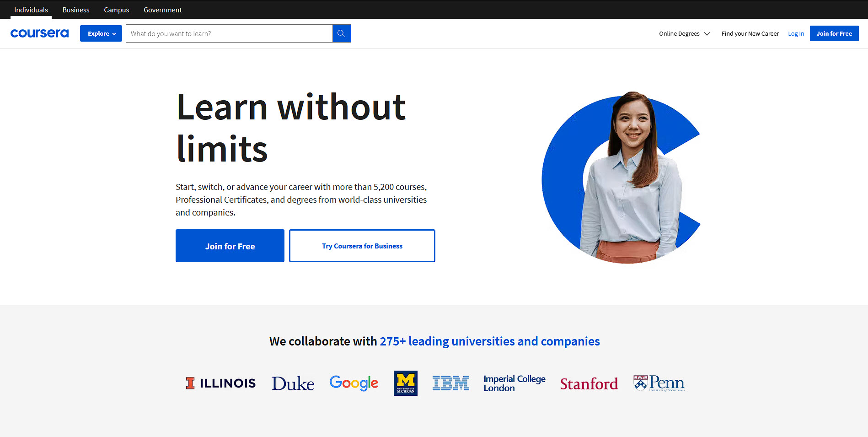Click the Coursera logo
Screen dimensions: 868x437
pyautogui.click(x=39, y=33)
